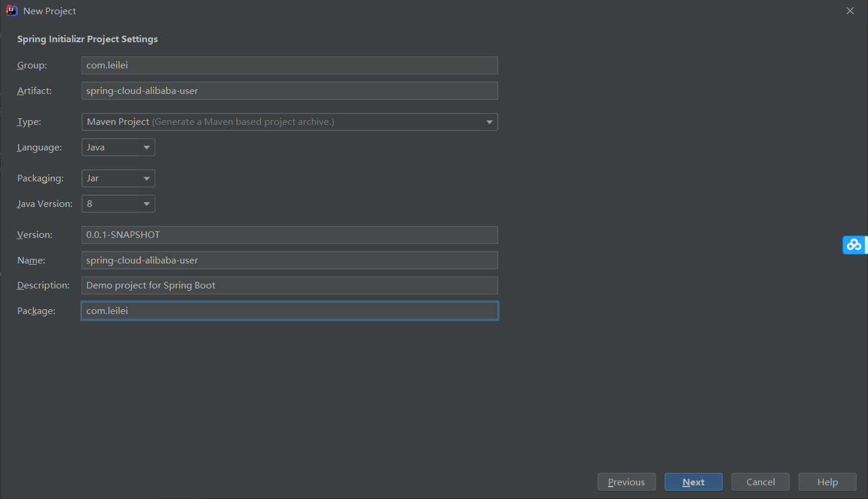This screenshot has width=868, height=499.
Task: Click the IntelliJ IDEA logo in title bar
Action: 11,11
